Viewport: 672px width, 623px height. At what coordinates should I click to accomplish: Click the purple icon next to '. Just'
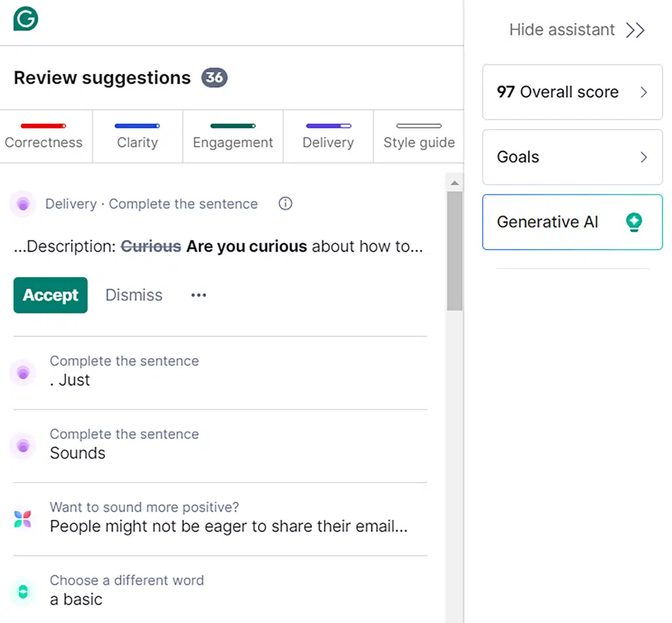click(23, 372)
